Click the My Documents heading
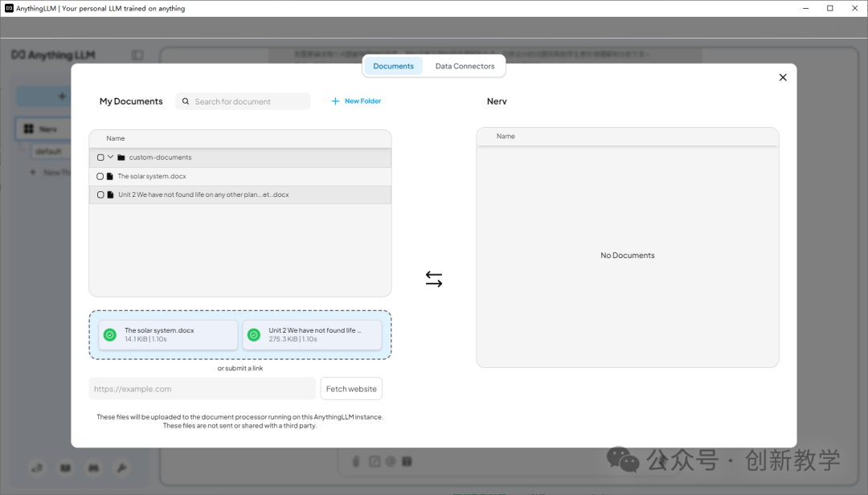 pos(131,101)
